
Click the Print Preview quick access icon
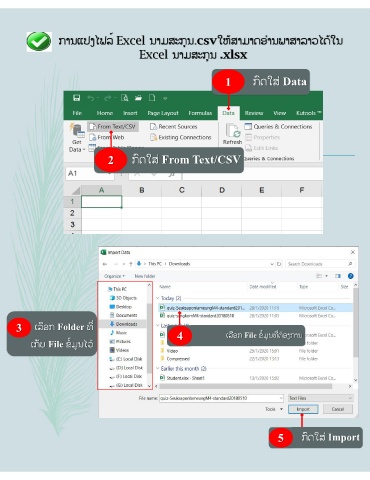(125, 98)
